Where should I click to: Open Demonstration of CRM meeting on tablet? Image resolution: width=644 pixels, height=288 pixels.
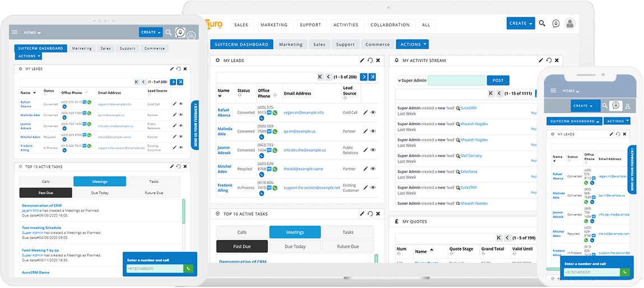41,206
